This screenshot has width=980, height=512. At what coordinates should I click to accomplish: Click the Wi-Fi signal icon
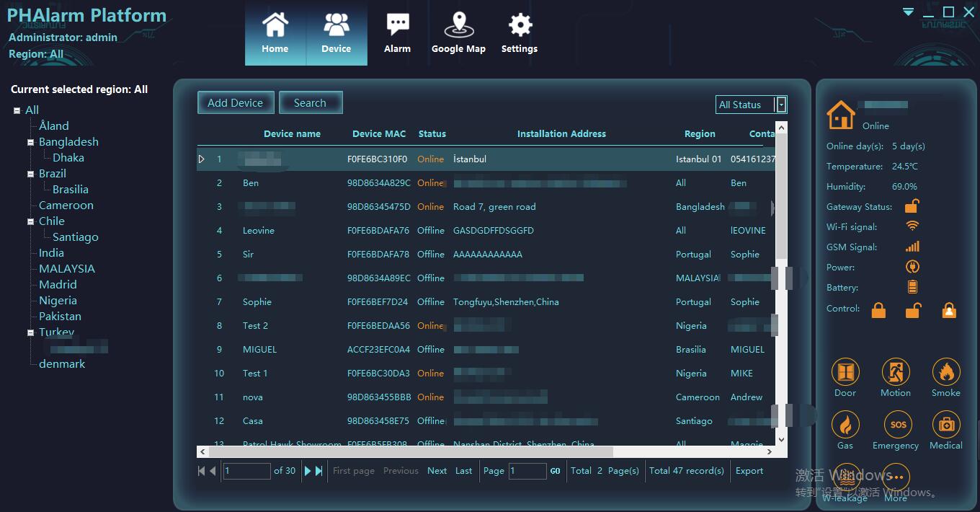[x=912, y=226]
